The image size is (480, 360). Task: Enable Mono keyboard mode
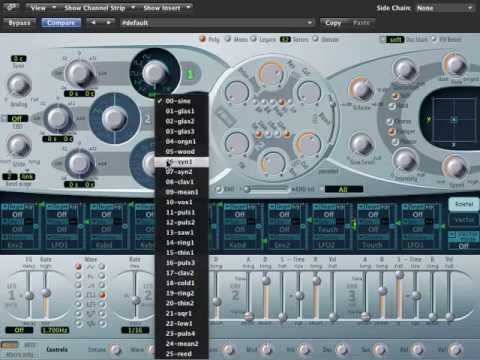pos(228,39)
